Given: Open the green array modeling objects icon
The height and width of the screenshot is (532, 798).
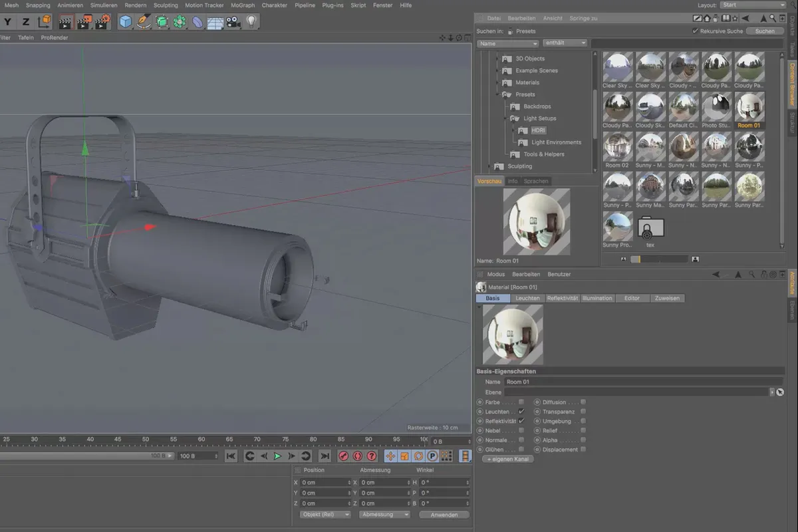Looking at the screenshot, I should [180, 22].
